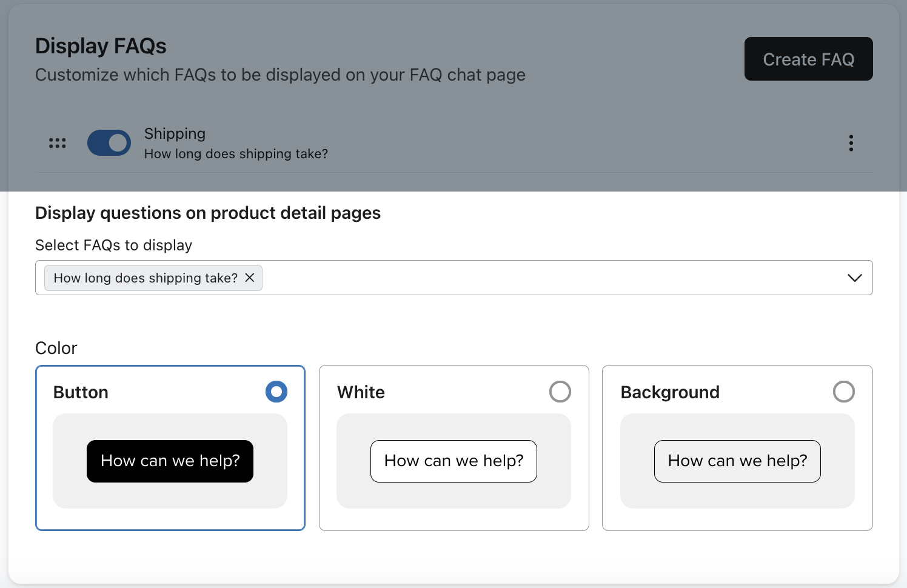Viewport: 907px width, 588px height.
Task: Click the Shipping FAQ entry title
Action: pyautogui.click(x=175, y=133)
